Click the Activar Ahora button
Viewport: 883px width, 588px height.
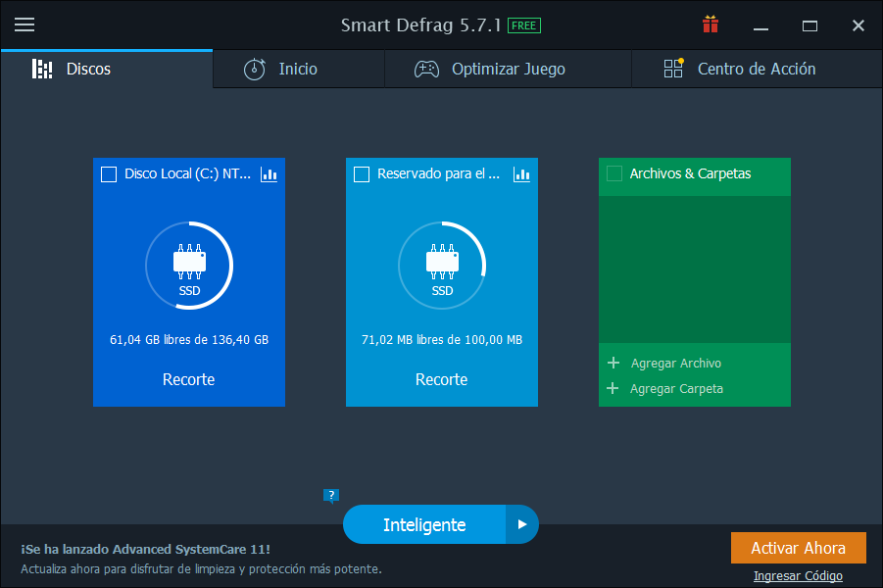(798, 548)
